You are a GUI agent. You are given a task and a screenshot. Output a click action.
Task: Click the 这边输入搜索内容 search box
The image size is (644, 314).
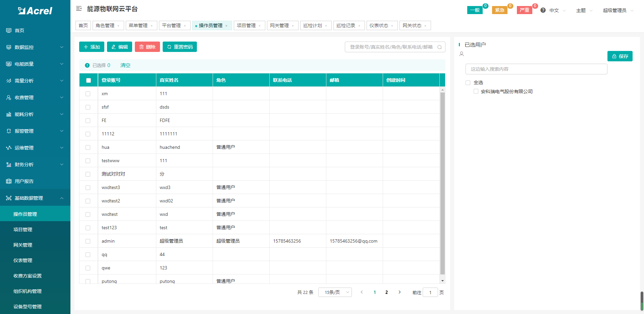coord(536,69)
